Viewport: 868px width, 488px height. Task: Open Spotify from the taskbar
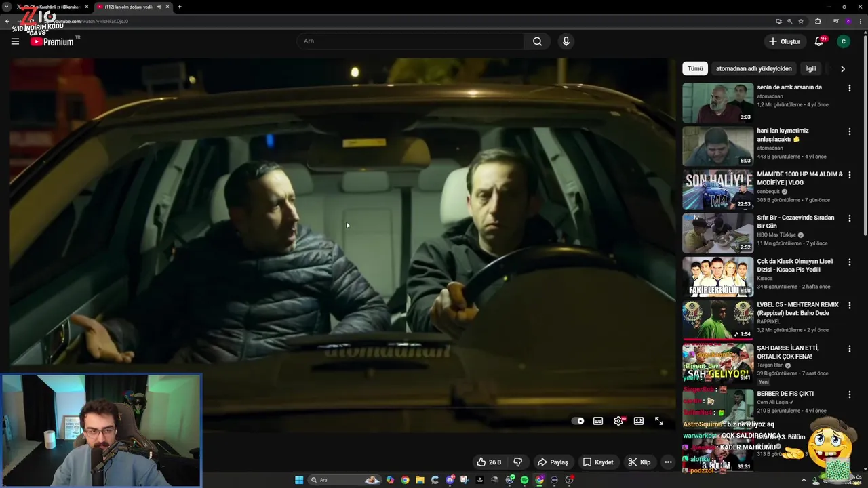click(524, 480)
